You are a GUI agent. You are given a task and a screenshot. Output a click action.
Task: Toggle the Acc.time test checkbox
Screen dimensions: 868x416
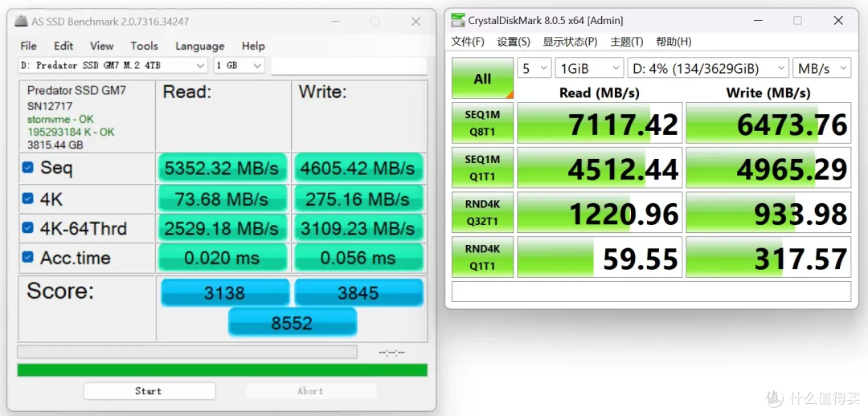pyautogui.click(x=27, y=257)
